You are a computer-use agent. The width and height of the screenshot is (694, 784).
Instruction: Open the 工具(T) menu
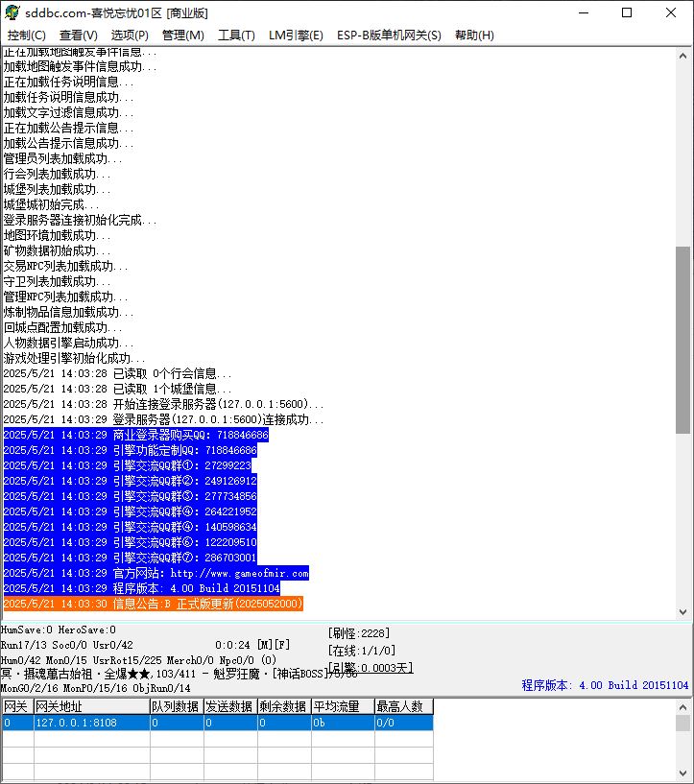[236, 35]
